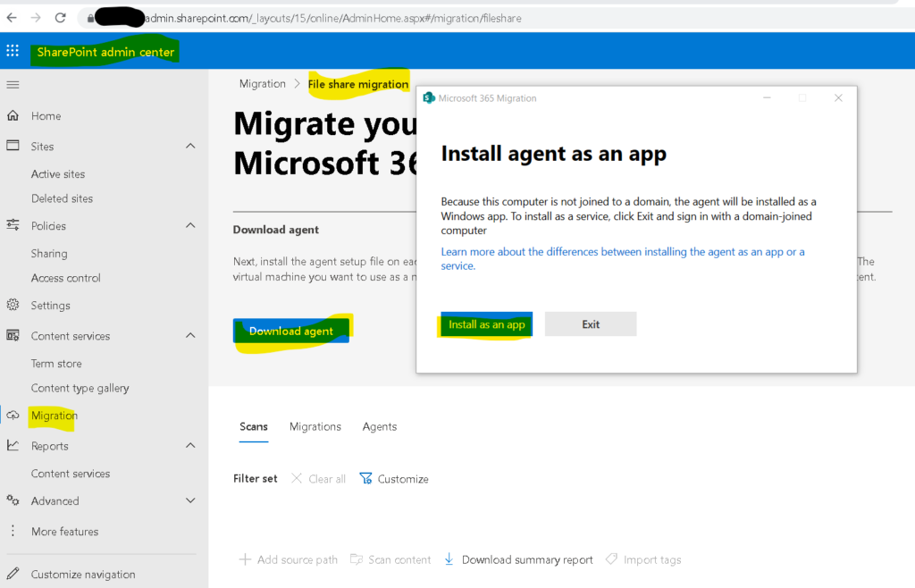Click the Customize navigation pencil icon
915x588 pixels.
coord(13,574)
